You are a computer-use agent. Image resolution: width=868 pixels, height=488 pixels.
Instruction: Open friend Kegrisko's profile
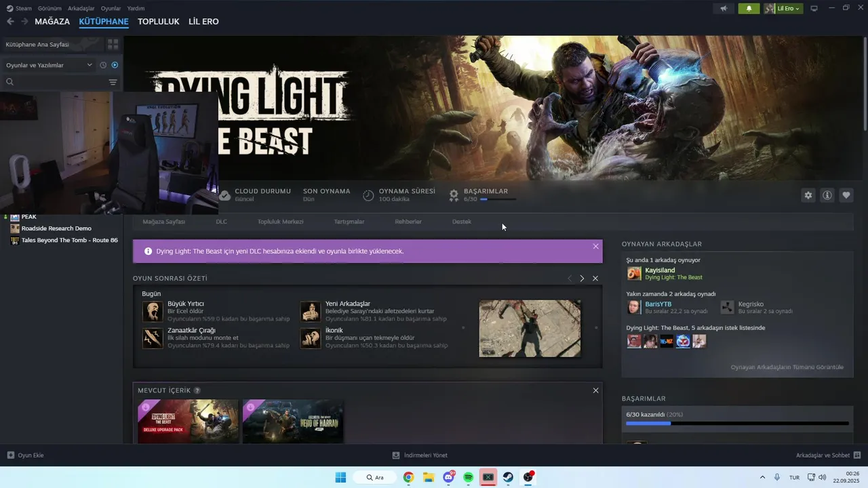[x=751, y=304]
